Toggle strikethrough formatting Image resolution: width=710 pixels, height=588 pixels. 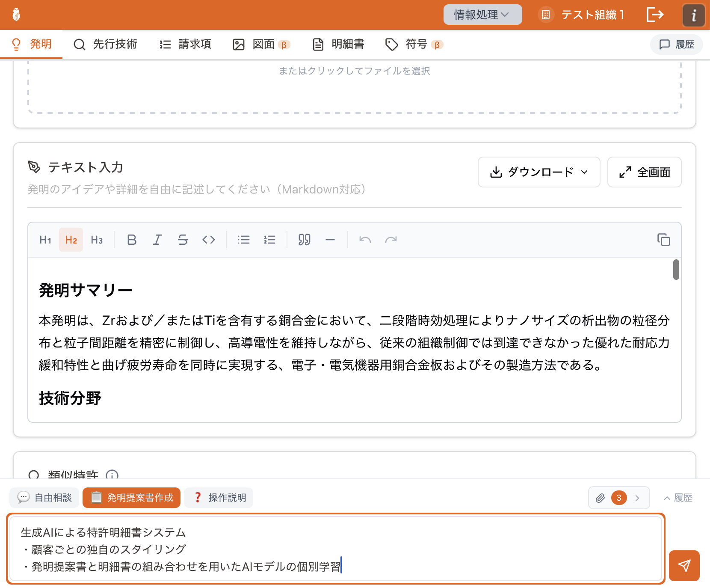[183, 240]
